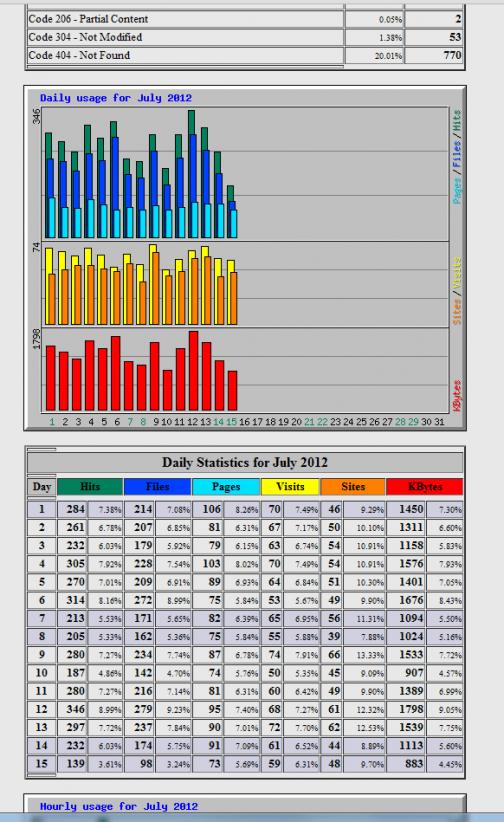Select the Files percentage 9.23% for day 12

pos(178,710)
